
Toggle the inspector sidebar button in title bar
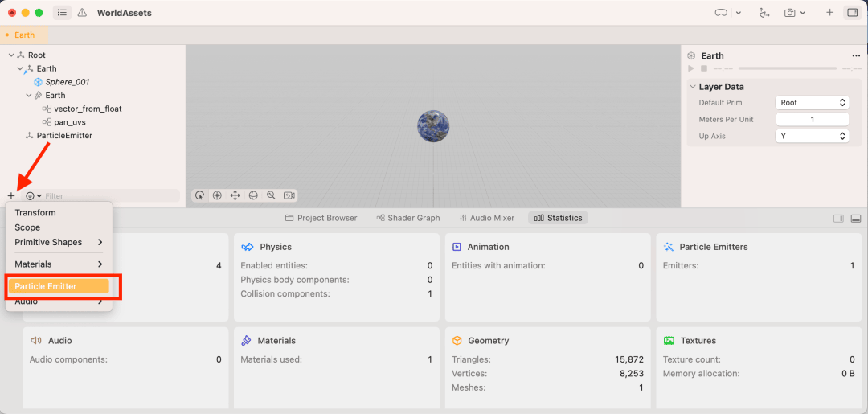(852, 13)
